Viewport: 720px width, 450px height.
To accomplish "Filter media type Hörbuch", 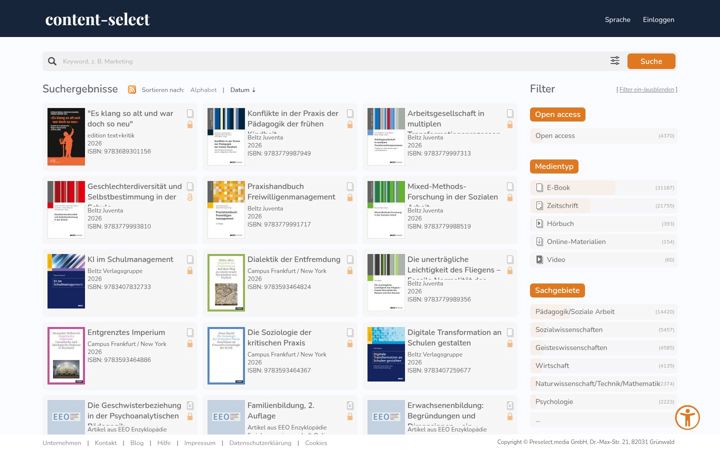I will (x=603, y=224).
